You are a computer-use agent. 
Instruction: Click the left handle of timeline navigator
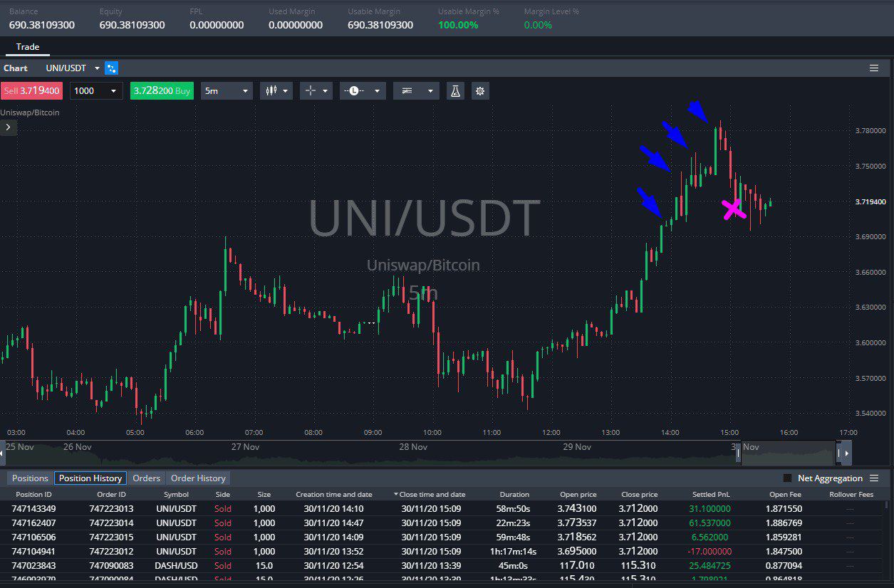[x=738, y=453]
